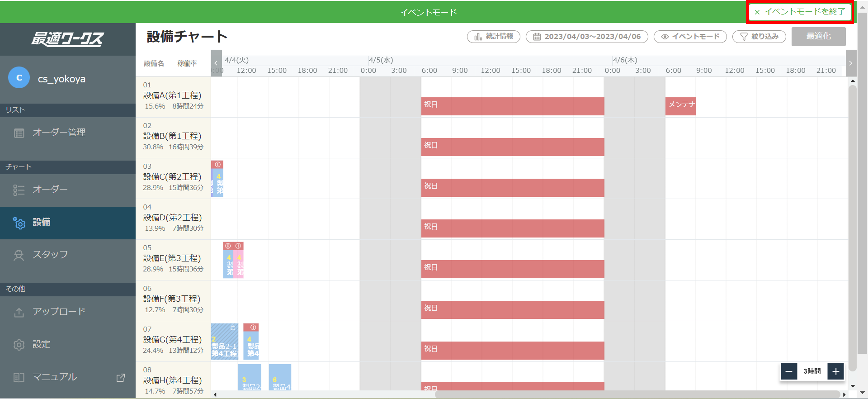868x399 pixels.
Task: Click the 設定 cog icon
Action: click(x=19, y=345)
